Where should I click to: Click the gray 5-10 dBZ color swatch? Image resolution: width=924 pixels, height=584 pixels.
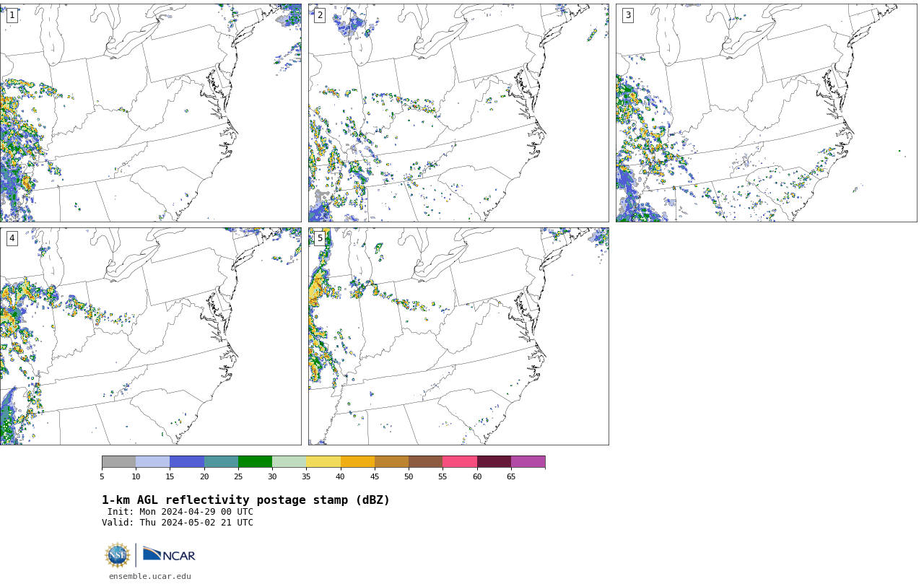point(118,462)
